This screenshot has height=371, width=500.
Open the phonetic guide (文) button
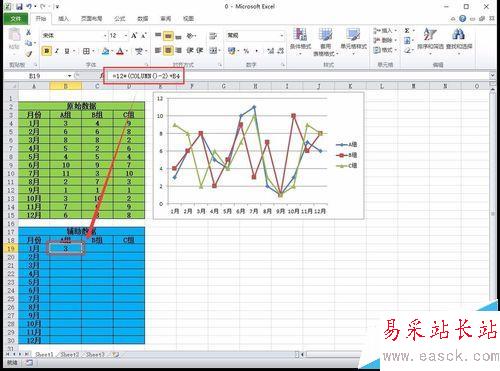[x=139, y=51]
